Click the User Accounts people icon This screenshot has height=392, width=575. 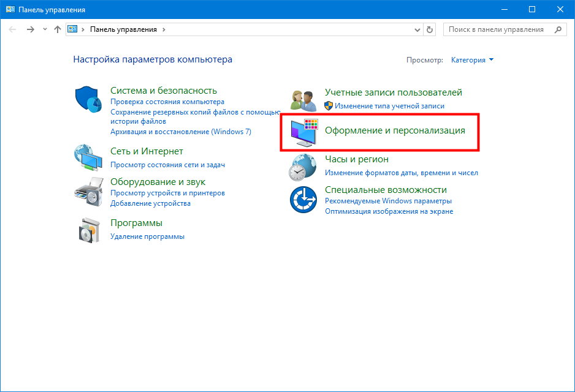tap(303, 101)
